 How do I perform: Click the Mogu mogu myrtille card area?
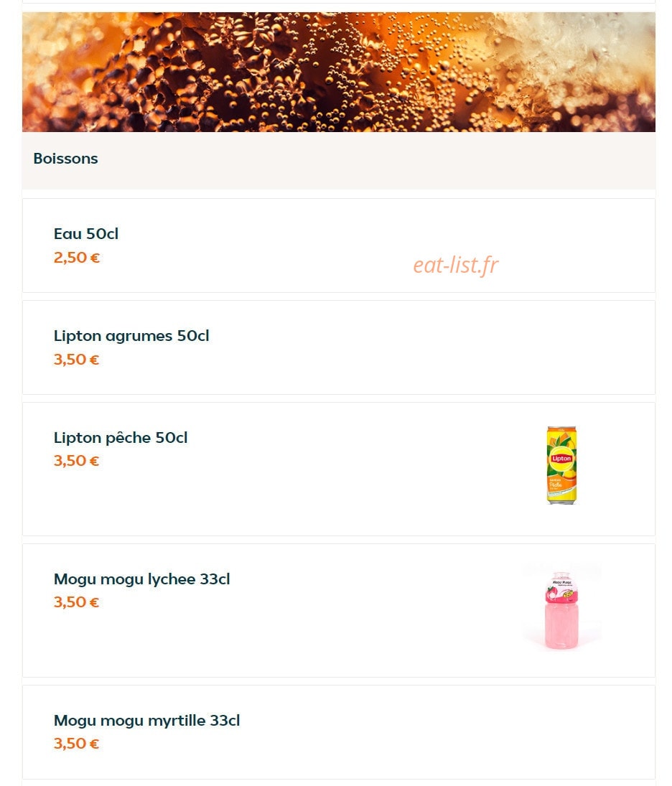338,732
